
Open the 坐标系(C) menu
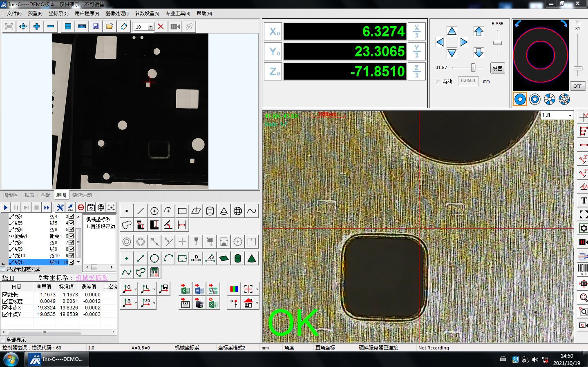(58, 13)
